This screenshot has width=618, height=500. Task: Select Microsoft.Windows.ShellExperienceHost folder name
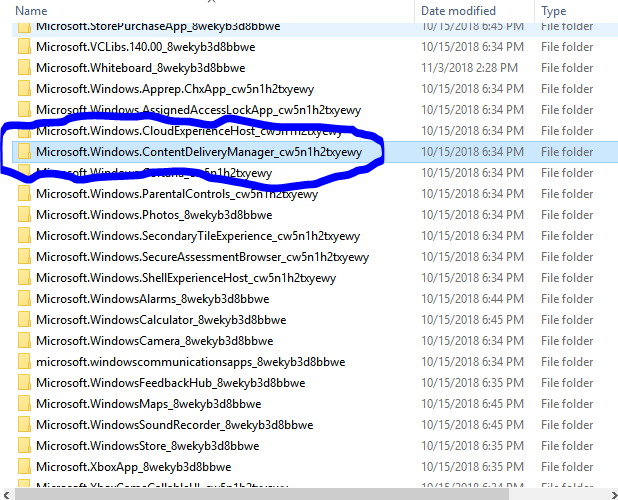(186, 278)
